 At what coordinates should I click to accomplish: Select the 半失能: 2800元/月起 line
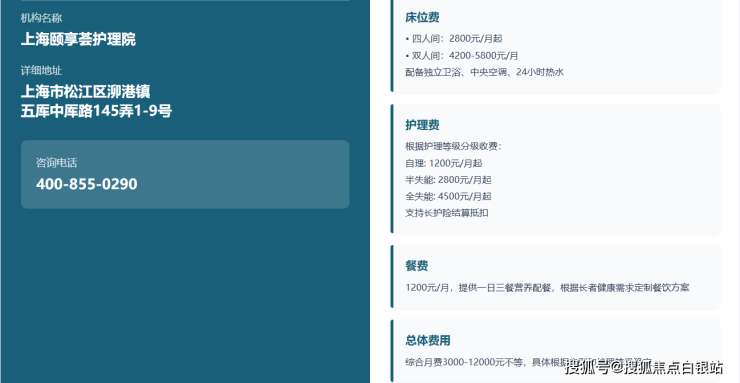pos(448,180)
